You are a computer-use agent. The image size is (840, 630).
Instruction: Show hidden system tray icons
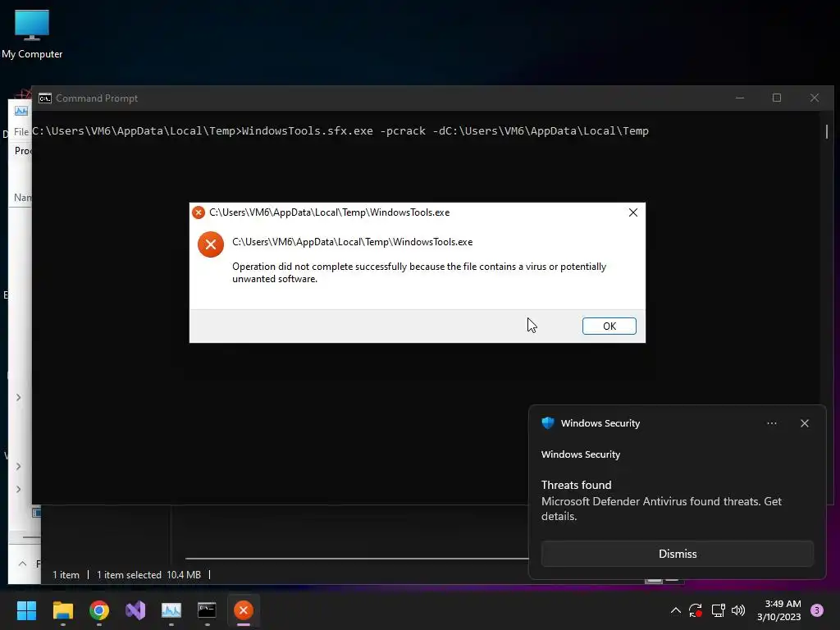tap(676, 610)
